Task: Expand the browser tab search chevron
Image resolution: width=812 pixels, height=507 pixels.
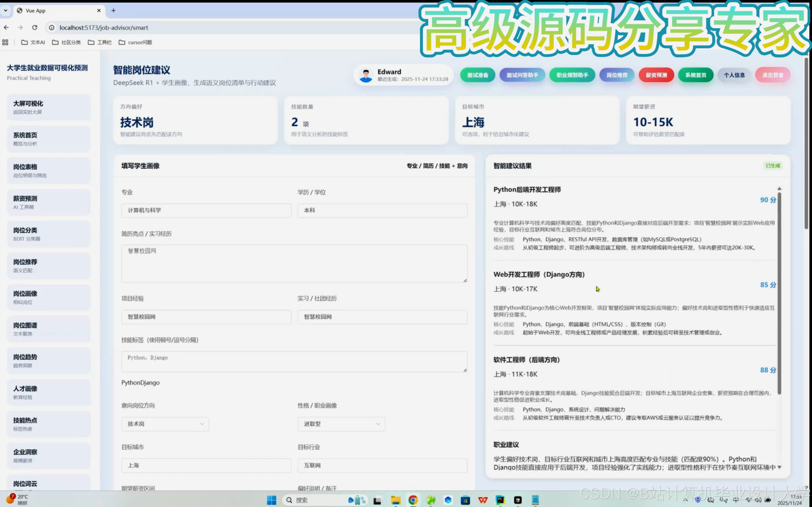Action: pos(6,10)
